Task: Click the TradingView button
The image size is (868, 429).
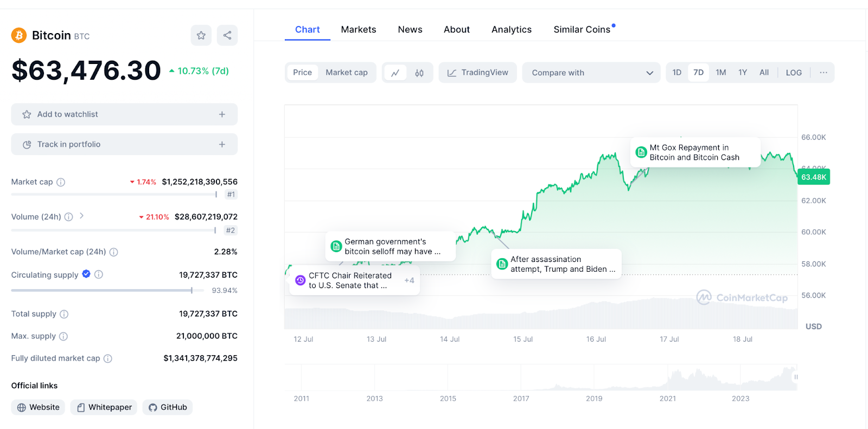Action: pyautogui.click(x=477, y=73)
